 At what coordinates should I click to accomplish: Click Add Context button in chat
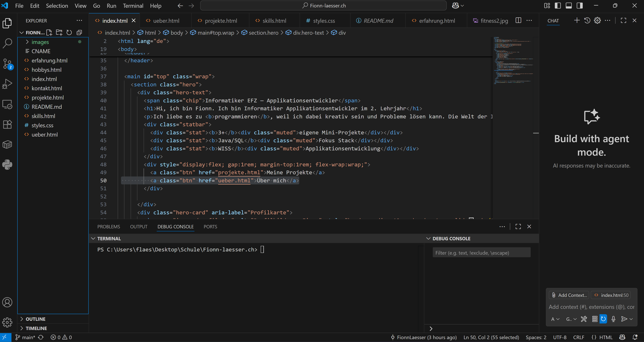click(569, 295)
